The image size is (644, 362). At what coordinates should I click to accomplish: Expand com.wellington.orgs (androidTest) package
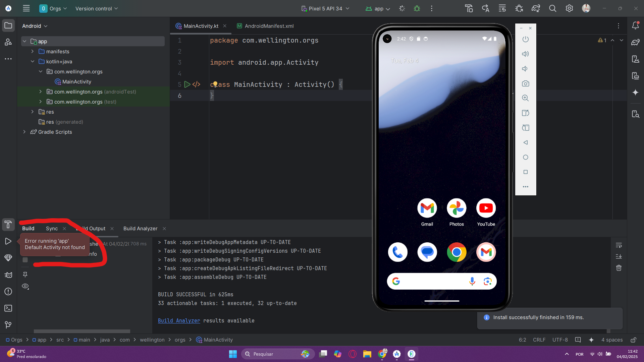[x=41, y=92]
